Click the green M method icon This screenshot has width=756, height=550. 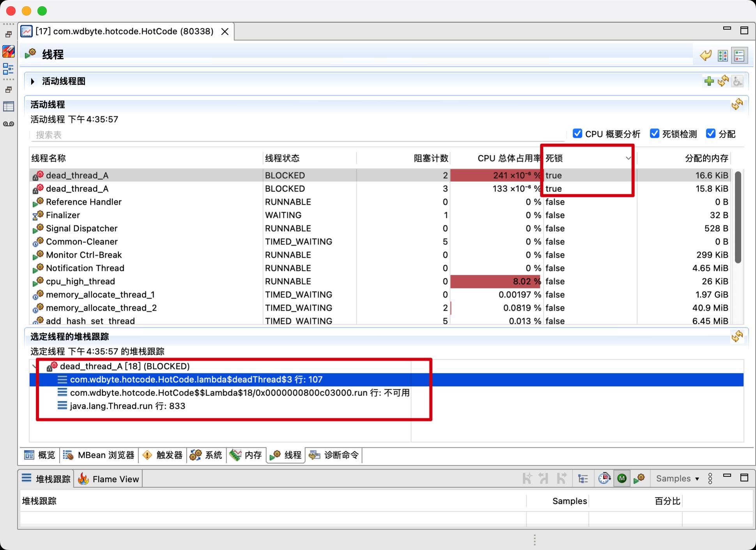point(622,478)
